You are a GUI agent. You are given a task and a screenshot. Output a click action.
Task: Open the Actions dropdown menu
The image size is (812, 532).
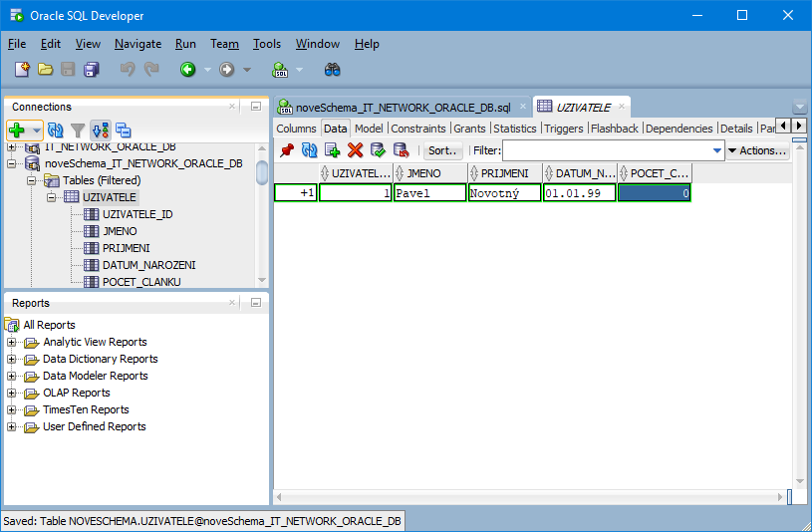757,150
